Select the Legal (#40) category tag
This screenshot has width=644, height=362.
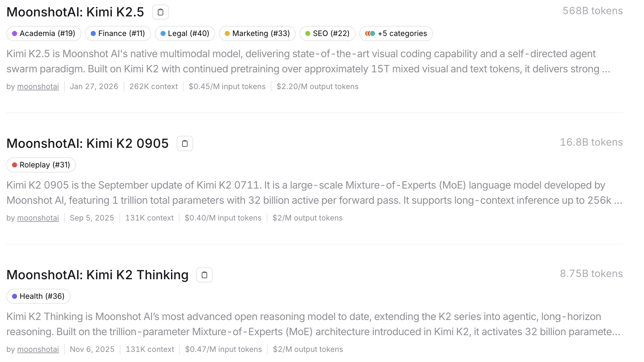pos(185,33)
